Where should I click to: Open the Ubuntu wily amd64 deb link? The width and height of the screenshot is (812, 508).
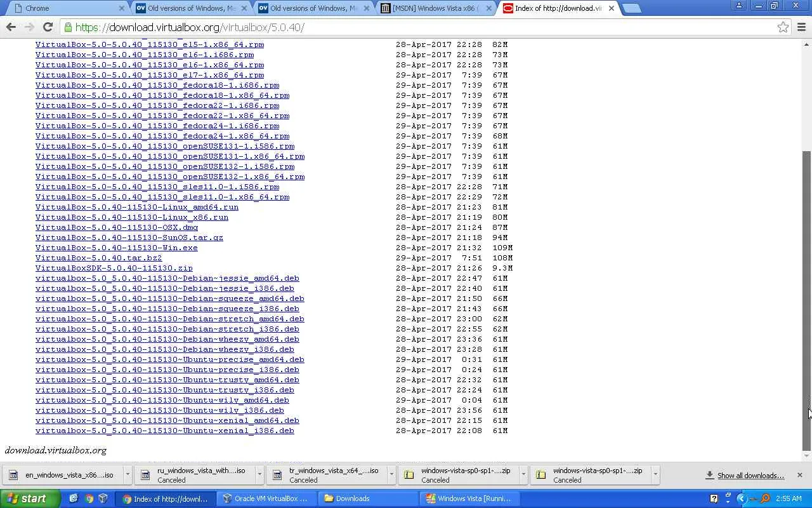tap(162, 400)
